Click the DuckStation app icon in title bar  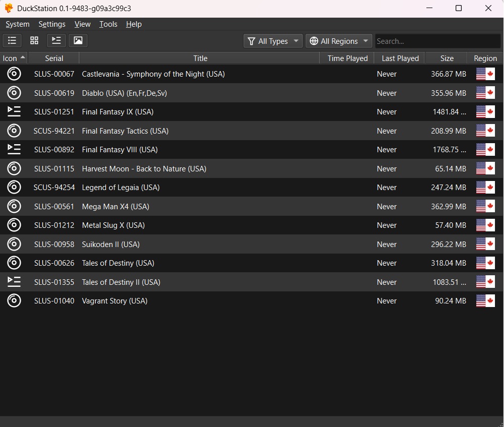point(9,9)
